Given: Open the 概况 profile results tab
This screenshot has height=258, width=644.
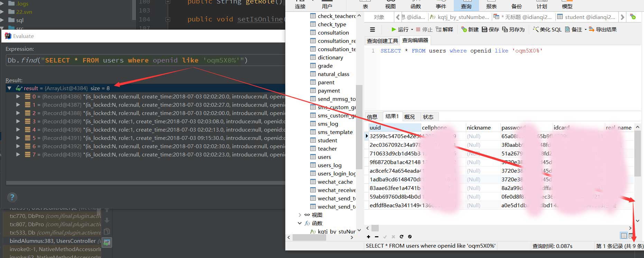Looking at the screenshot, I should pyautogui.click(x=409, y=117).
